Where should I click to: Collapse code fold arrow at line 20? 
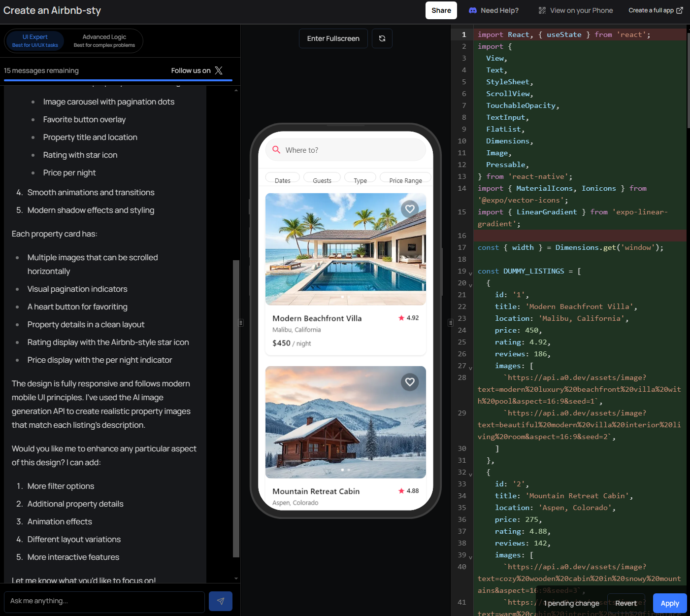(x=470, y=285)
